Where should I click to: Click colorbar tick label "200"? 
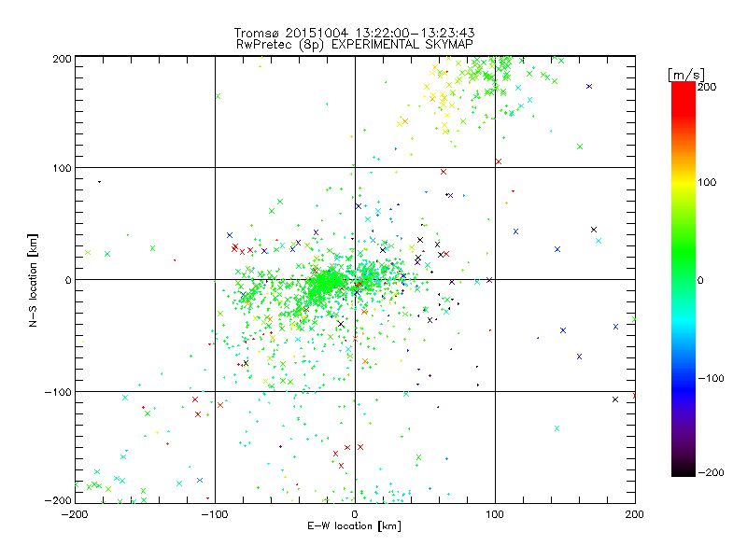[707, 87]
